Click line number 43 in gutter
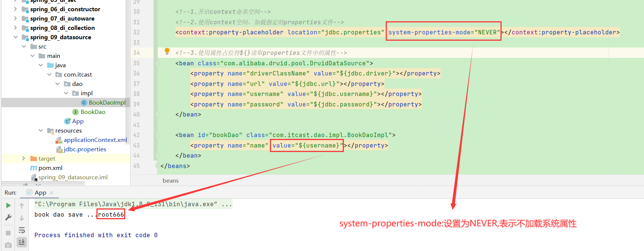 coord(136,145)
